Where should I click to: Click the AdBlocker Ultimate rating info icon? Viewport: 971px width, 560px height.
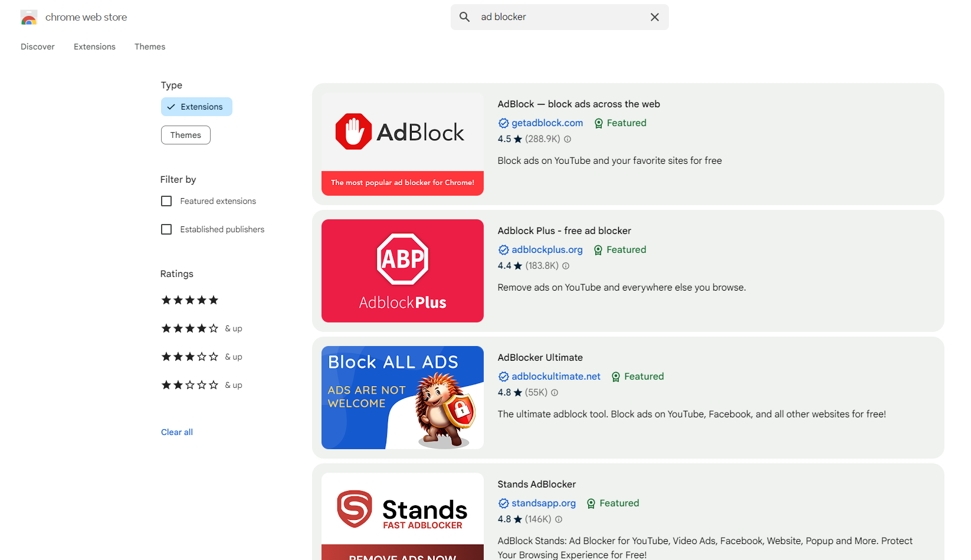click(555, 393)
